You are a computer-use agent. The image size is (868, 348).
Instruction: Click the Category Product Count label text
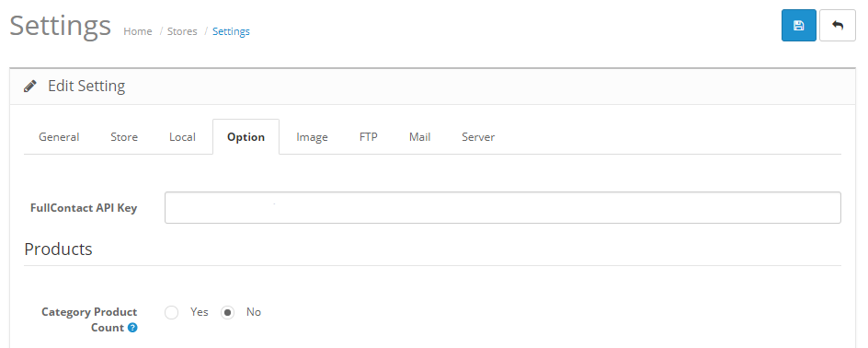tap(89, 319)
